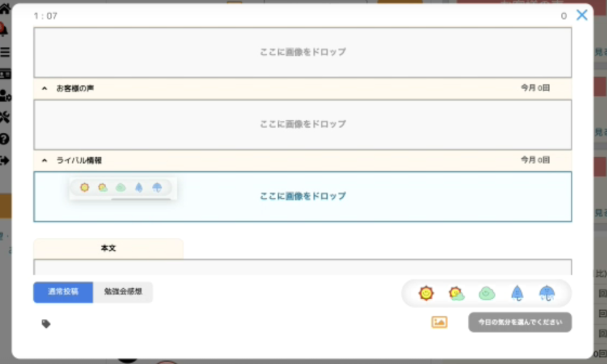Image resolution: width=607 pixels, height=364 pixels.
Task: Open the help question mark sidebar icon
Action: [5, 139]
